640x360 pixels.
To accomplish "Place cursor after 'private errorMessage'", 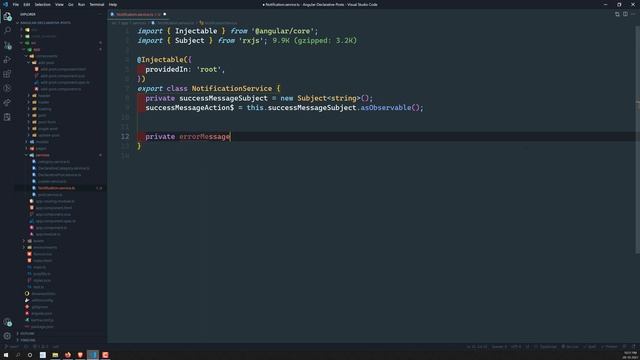I will (231, 137).
